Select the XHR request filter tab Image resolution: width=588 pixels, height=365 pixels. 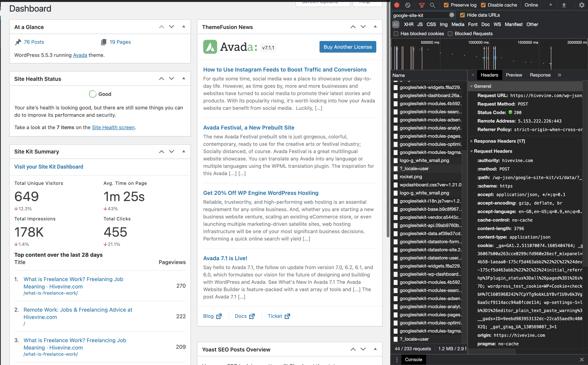point(409,24)
